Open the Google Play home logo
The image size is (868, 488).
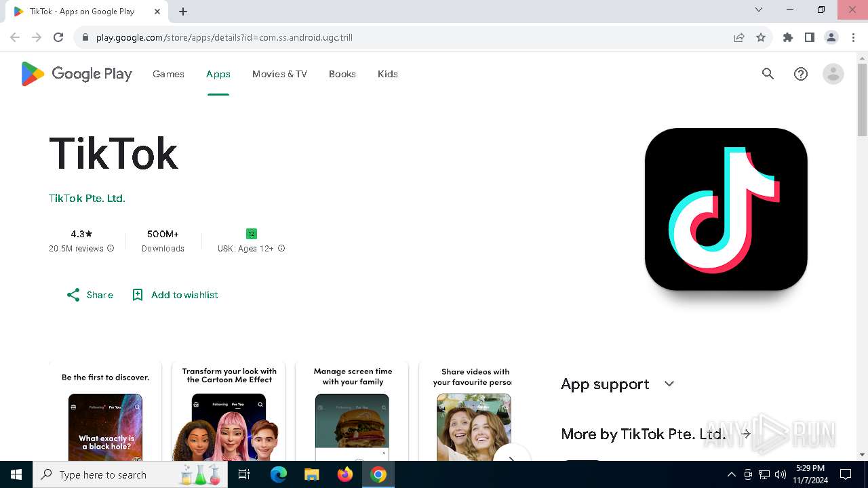(x=77, y=74)
